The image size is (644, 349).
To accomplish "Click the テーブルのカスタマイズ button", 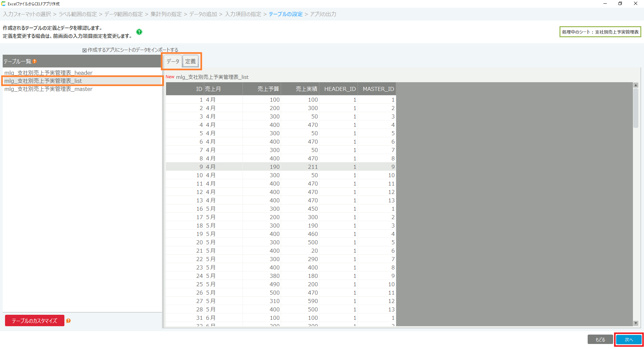I will pyautogui.click(x=35, y=321).
